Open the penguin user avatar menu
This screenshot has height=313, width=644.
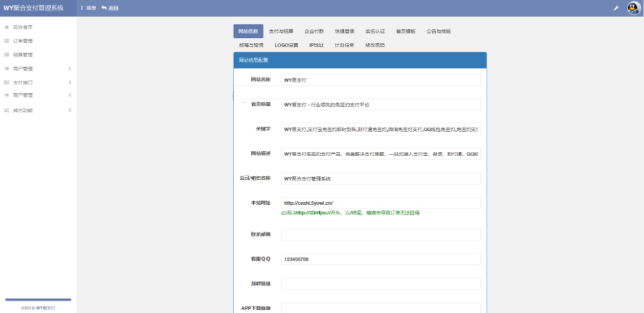coord(633,8)
